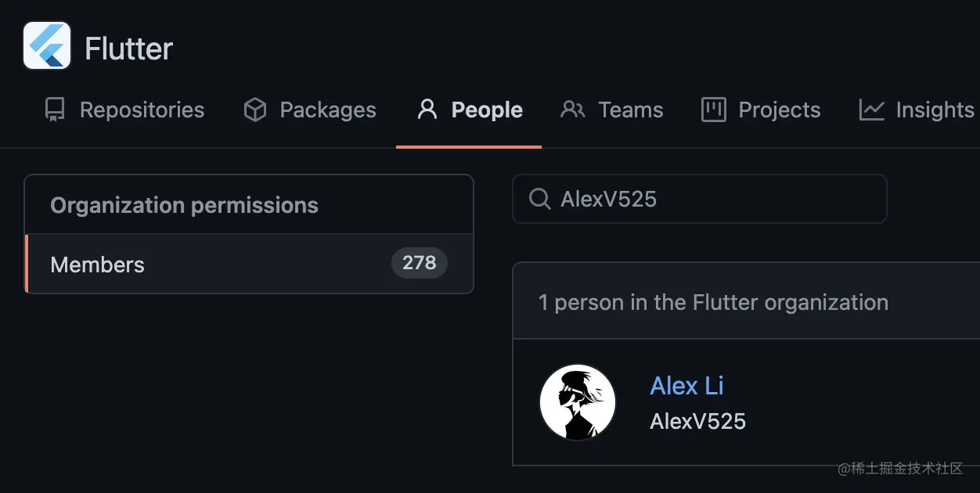Open the Packages tab
The width and height of the screenshot is (980, 493).
pyautogui.click(x=327, y=110)
